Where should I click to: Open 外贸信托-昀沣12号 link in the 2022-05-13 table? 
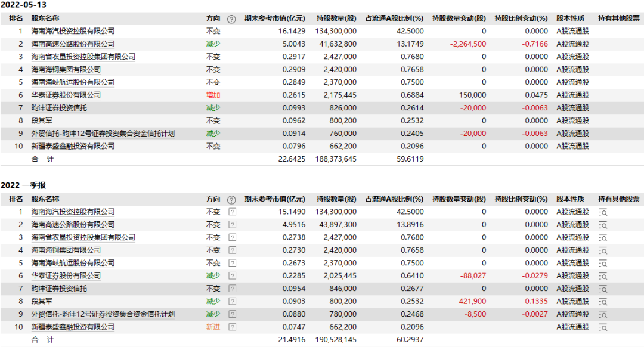click(103, 134)
